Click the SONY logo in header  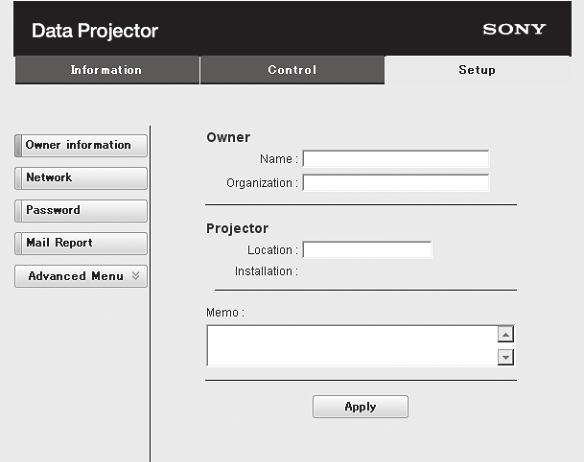(x=514, y=29)
